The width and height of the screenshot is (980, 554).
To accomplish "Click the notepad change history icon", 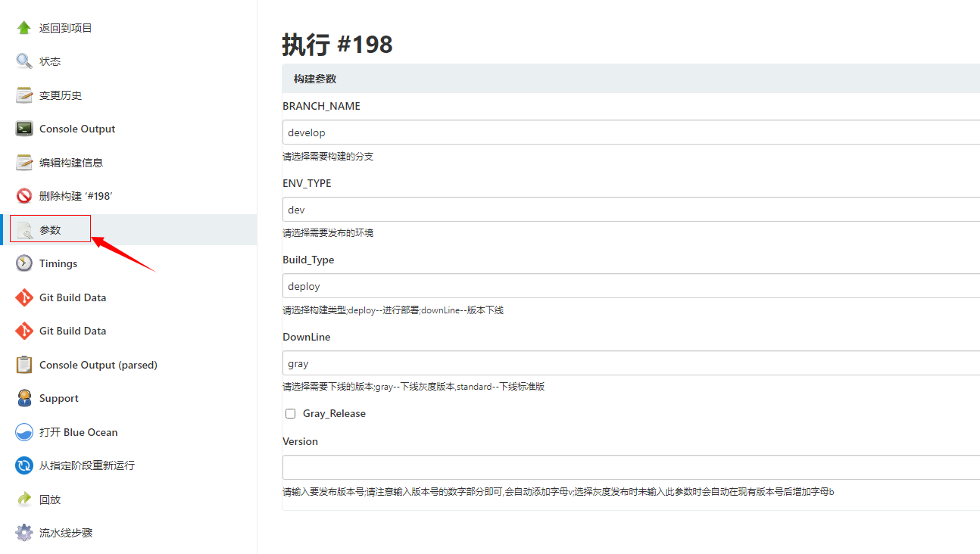I will pyautogui.click(x=24, y=95).
